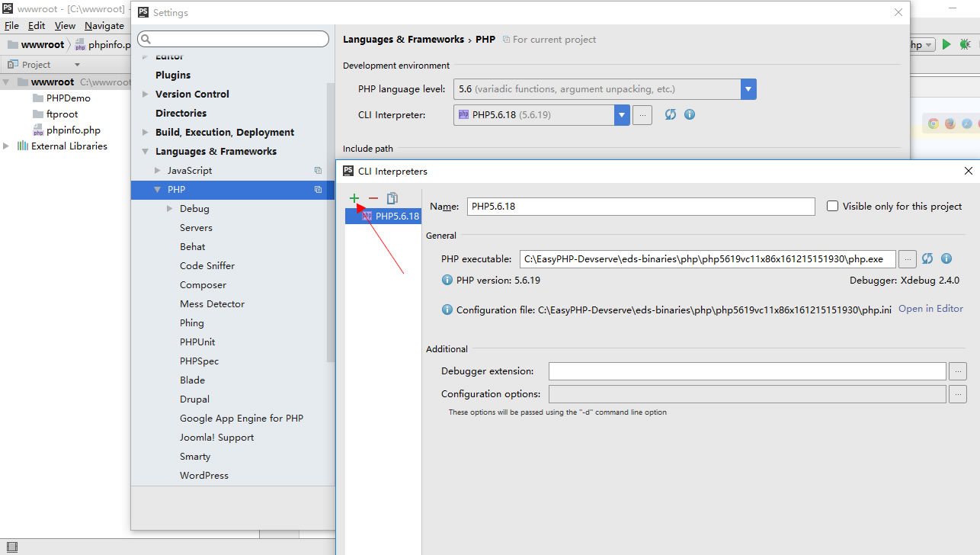Click Open in Editor link

930,309
